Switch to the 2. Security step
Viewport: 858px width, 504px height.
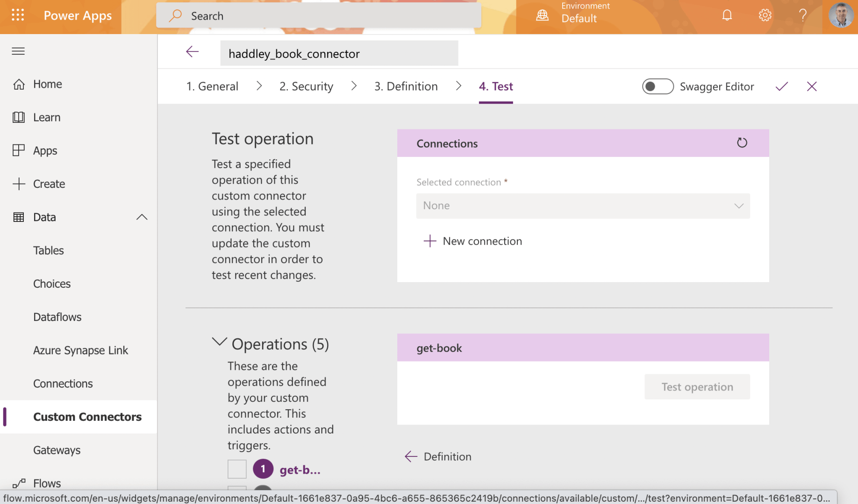[x=306, y=86]
